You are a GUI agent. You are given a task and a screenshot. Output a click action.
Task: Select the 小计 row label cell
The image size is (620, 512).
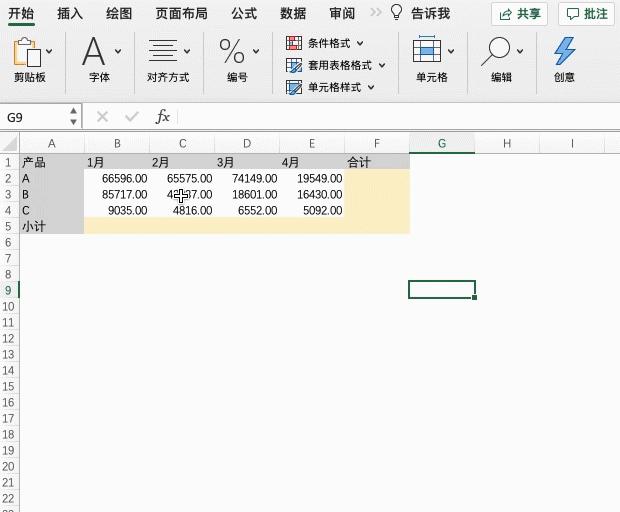pos(52,227)
